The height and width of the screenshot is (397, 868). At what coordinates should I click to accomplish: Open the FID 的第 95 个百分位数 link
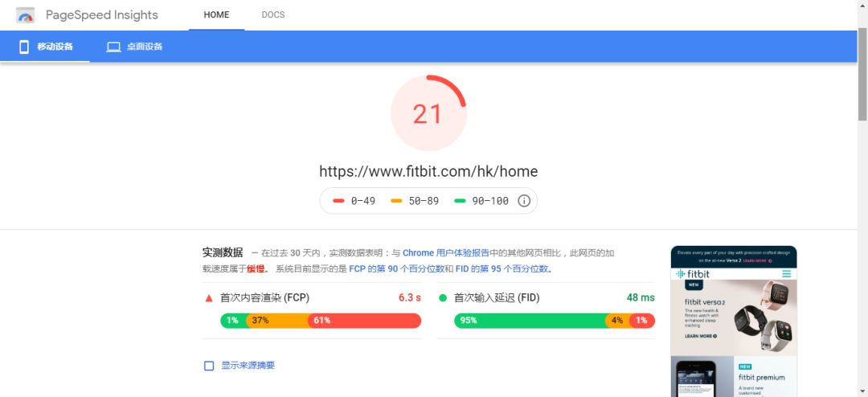pyautogui.click(x=502, y=269)
